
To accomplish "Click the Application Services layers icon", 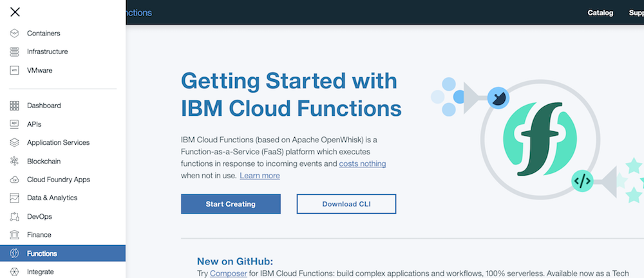I will pos(14,142).
